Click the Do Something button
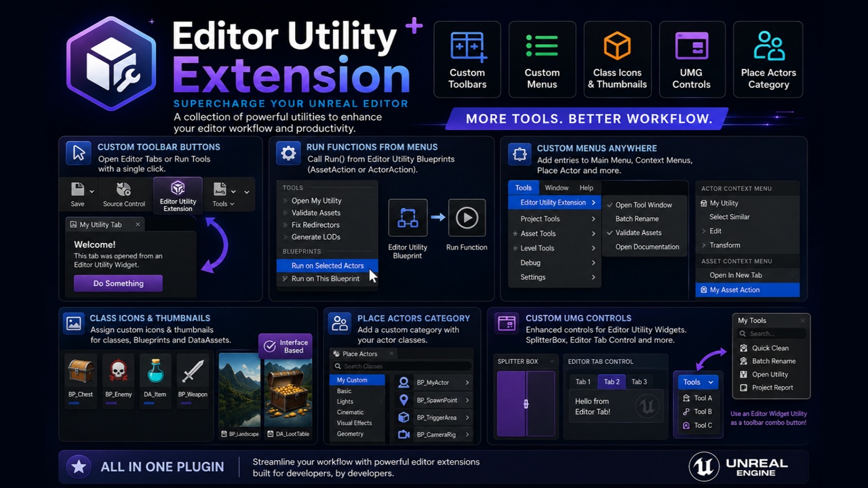Image resolution: width=868 pixels, height=488 pixels. point(118,283)
